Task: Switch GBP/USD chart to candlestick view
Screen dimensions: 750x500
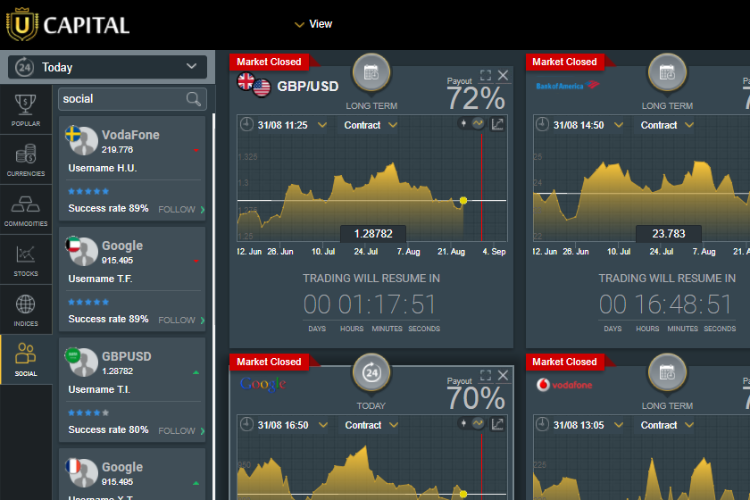Action: pyautogui.click(x=463, y=123)
